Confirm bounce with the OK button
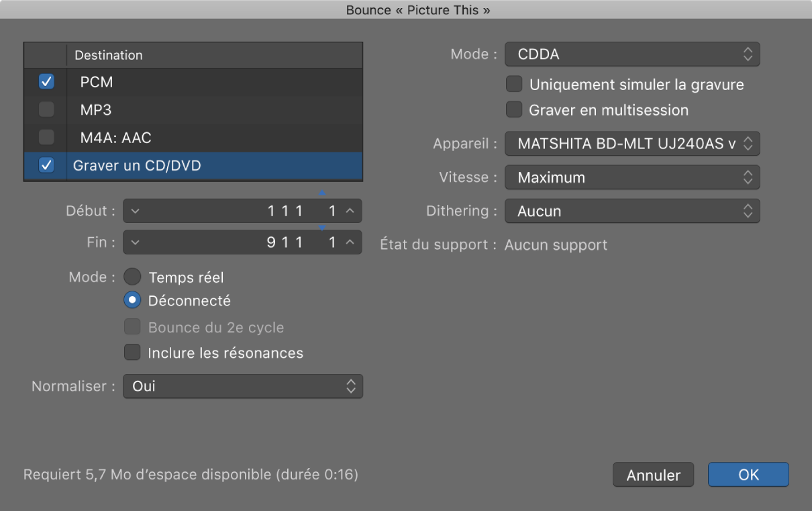This screenshot has width=812, height=511. (748, 475)
